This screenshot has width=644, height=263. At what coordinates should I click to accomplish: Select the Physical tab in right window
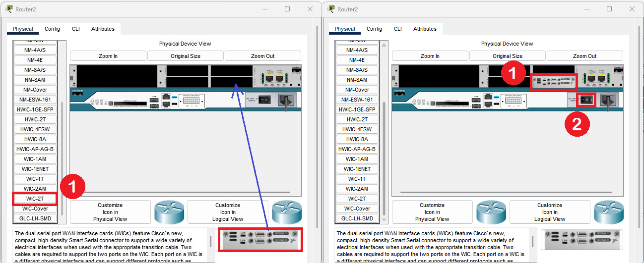(345, 29)
